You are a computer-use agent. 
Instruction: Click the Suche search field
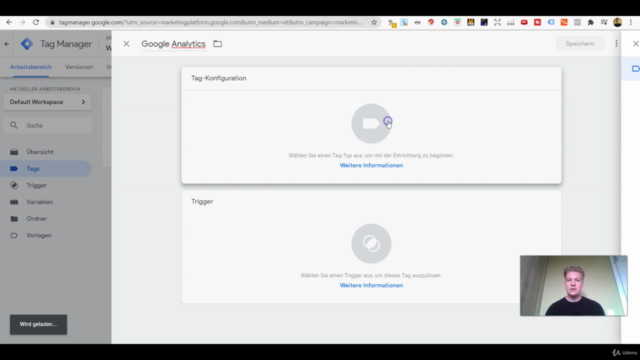[47, 125]
